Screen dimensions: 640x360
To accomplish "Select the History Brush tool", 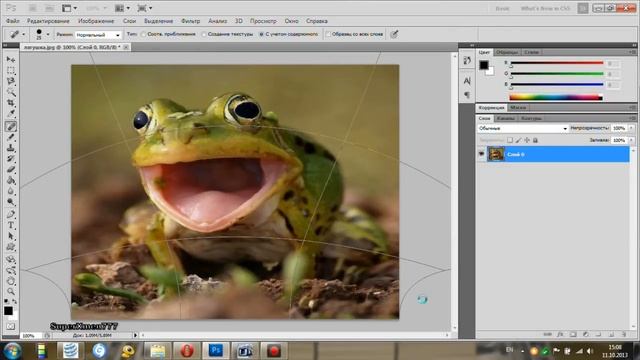I will [11, 159].
